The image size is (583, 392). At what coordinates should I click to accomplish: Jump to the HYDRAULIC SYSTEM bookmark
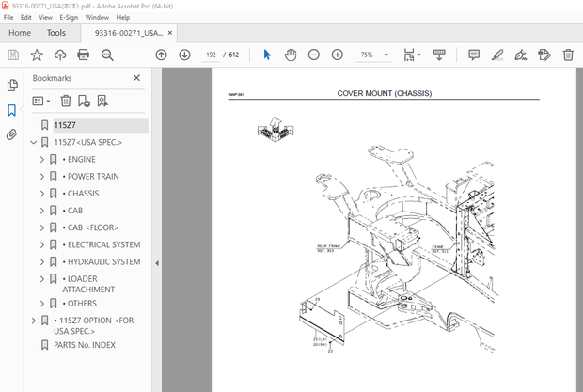pyautogui.click(x=103, y=261)
